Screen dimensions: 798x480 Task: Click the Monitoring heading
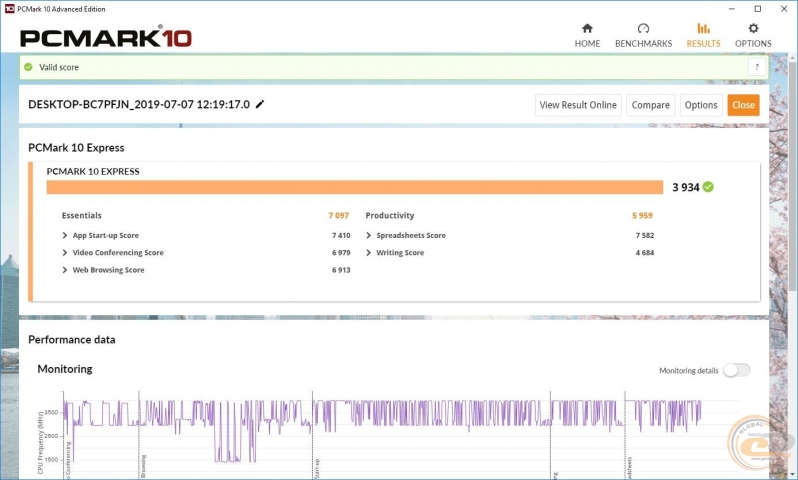[x=65, y=369]
